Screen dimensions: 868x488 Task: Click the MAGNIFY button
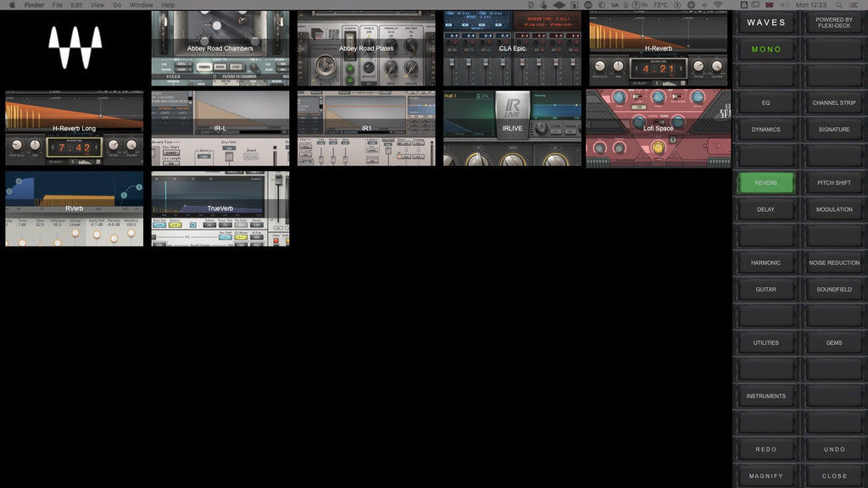click(x=766, y=475)
